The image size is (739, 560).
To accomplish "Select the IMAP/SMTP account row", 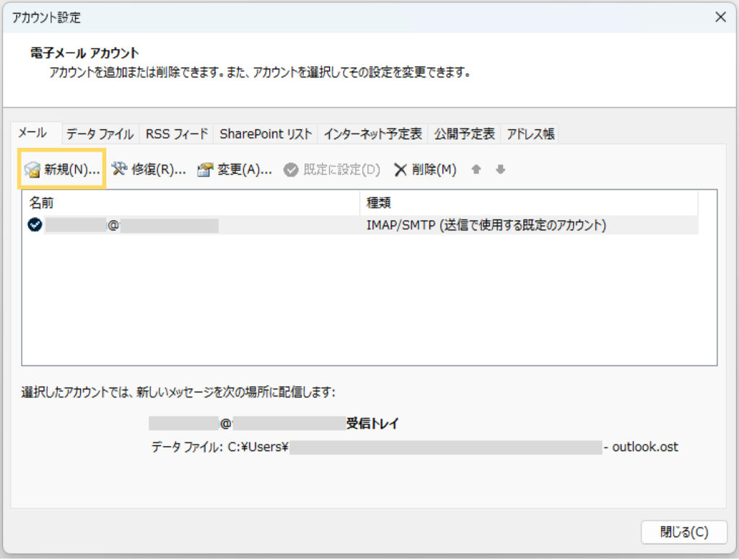I will click(361, 225).
